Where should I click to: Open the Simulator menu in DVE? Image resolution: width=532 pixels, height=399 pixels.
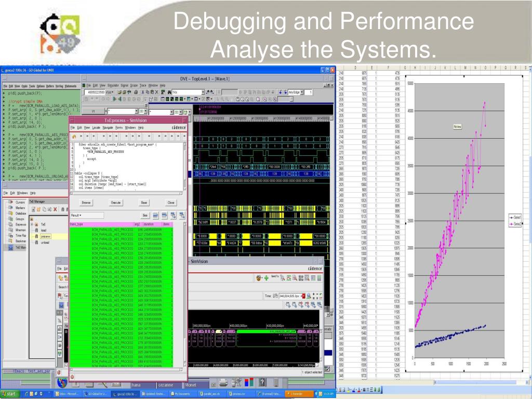[113, 86]
